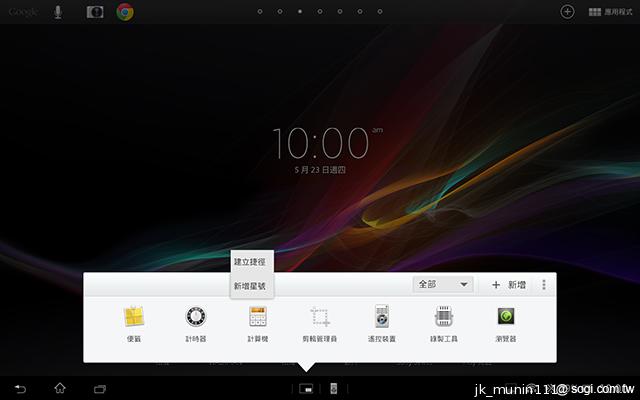Launch the 計時器 timer small app
640x400 pixels.
coord(196,323)
